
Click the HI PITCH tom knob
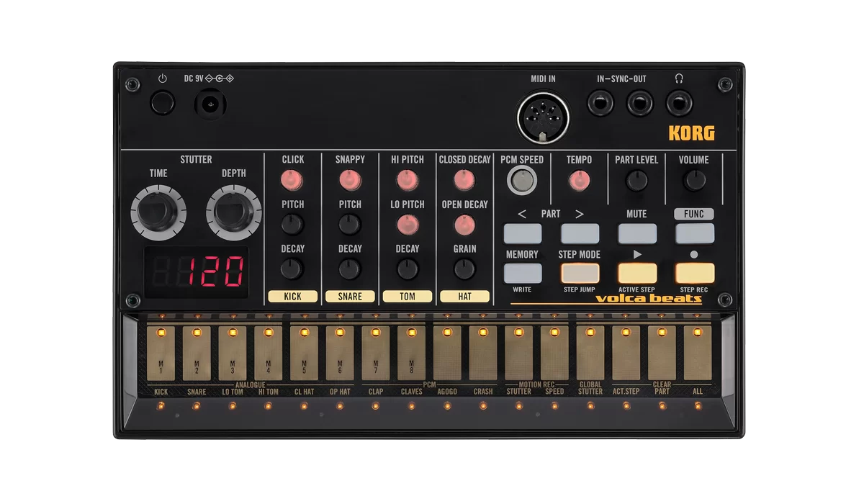(x=408, y=180)
